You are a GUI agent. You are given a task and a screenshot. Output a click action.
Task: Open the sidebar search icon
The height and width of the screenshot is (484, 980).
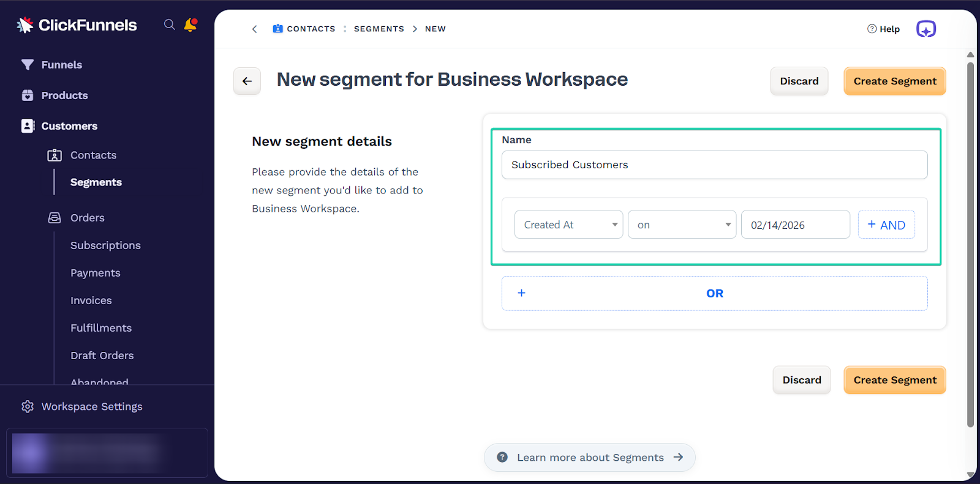[x=170, y=24]
